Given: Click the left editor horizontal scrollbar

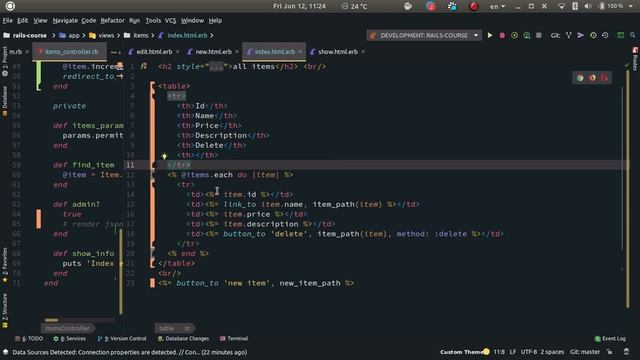Looking at the screenshot, I should [x=51, y=320].
